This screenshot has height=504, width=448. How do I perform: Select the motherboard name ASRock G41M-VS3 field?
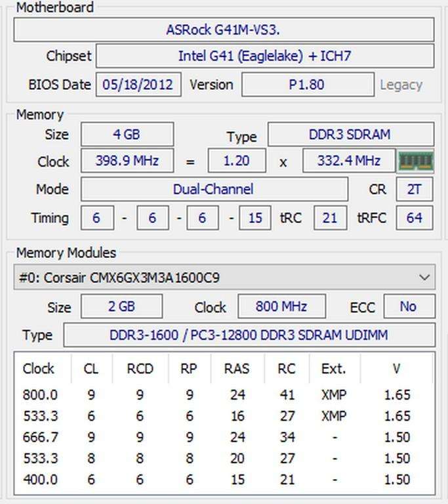[x=224, y=30]
